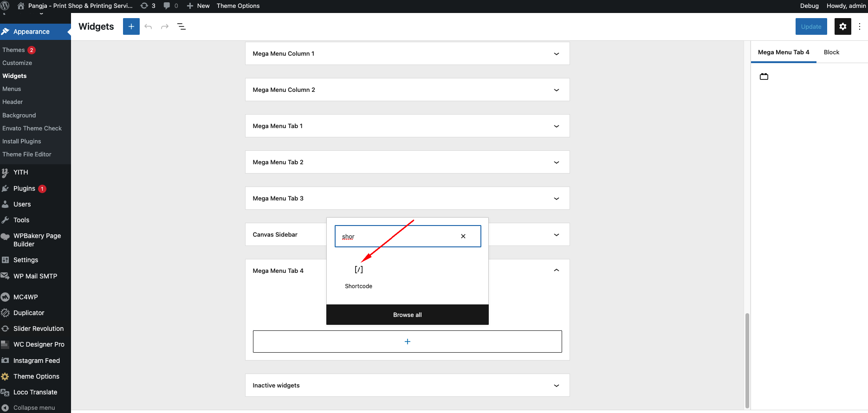This screenshot has height=413, width=868.
Task: Open Menus in Appearance submenu
Action: click(x=12, y=89)
